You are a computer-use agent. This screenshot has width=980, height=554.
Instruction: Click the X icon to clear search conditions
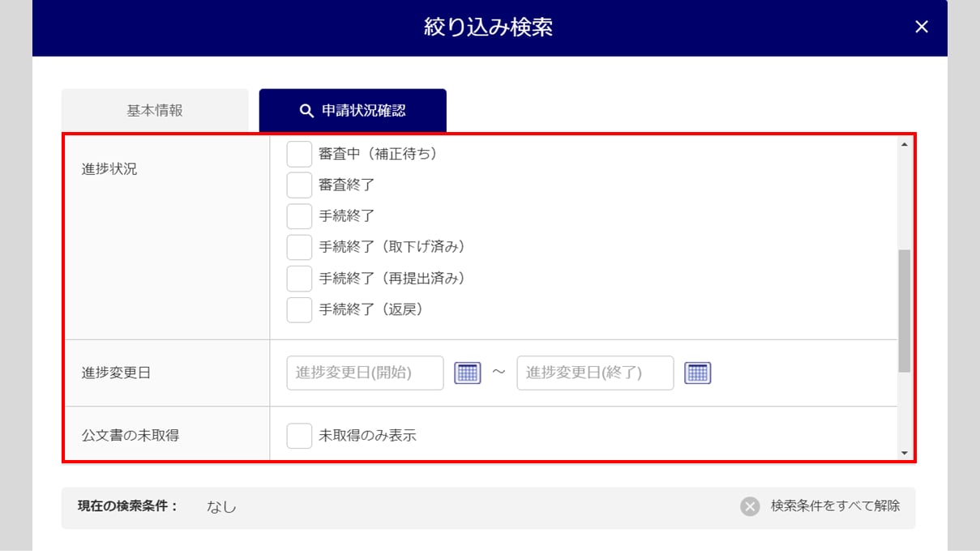pyautogui.click(x=750, y=506)
